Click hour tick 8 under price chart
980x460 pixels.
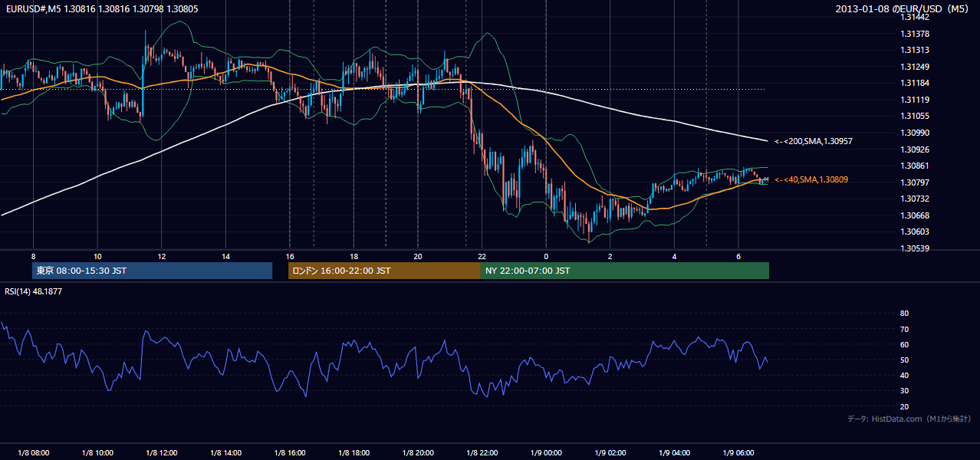[x=33, y=256]
